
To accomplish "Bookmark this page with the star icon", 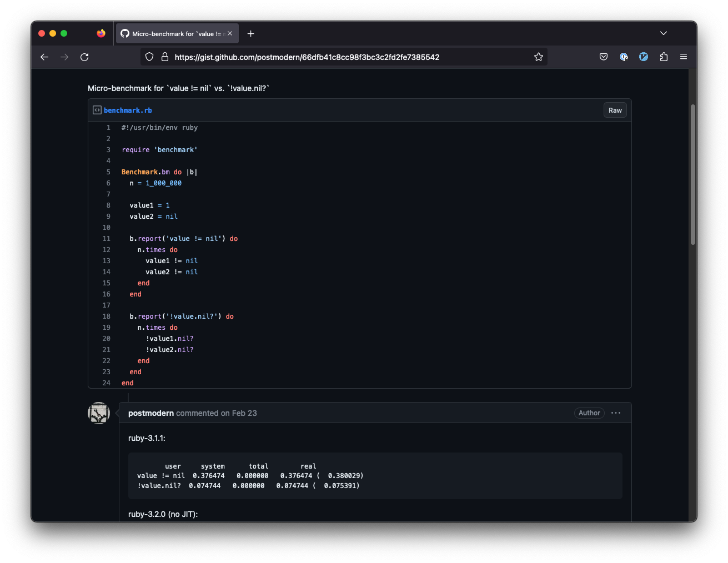I will tap(539, 57).
